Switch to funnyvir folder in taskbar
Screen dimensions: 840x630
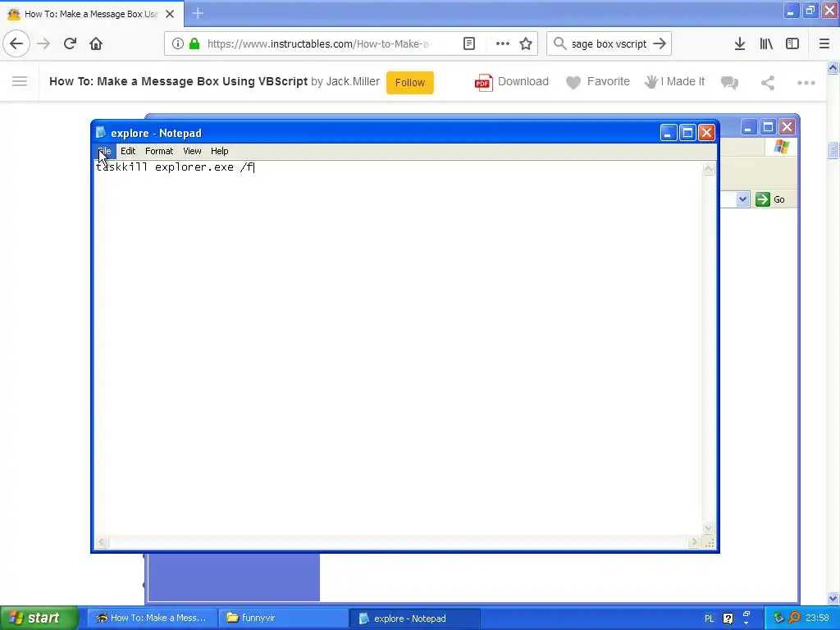[283, 618]
